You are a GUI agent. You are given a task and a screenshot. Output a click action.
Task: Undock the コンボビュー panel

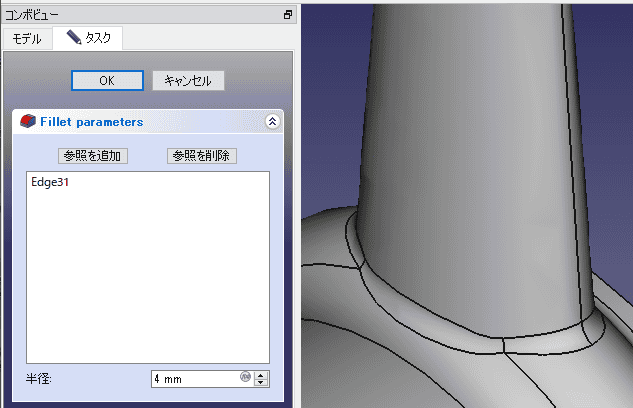[288, 15]
